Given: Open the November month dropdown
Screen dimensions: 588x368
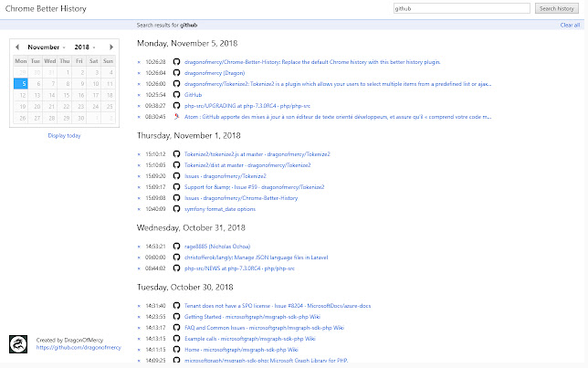Looking at the screenshot, I should coord(47,47).
